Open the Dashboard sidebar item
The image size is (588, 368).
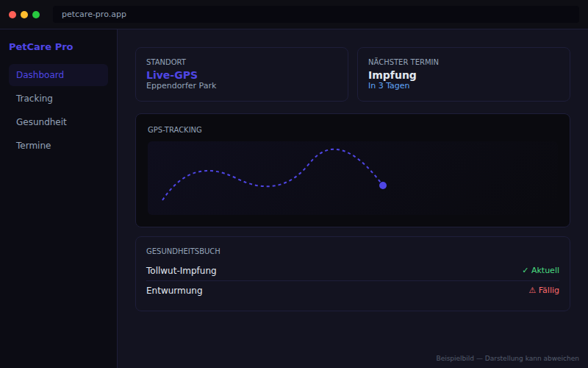[40, 75]
